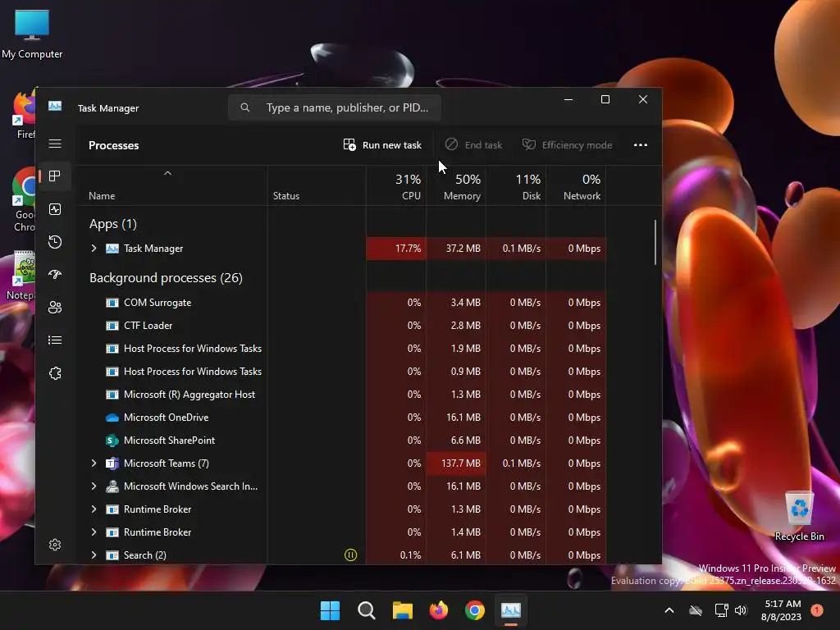Open taskbar Search icon

tap(367, 610)
